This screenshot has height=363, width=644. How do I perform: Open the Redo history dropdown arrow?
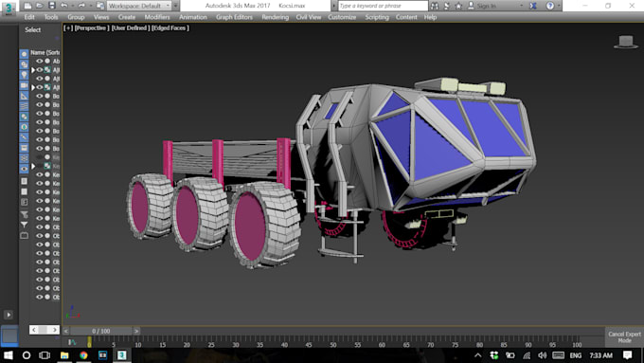click(x=90, y=6)
